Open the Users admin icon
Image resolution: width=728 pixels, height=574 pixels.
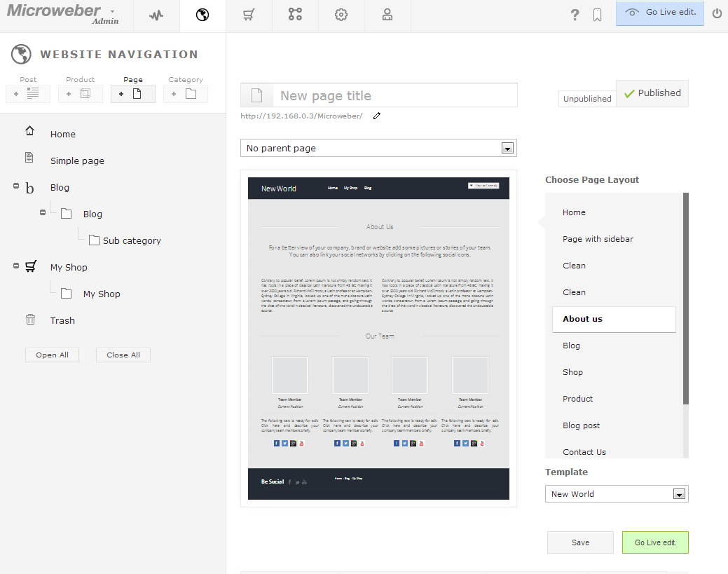click(x=387, y=14)
